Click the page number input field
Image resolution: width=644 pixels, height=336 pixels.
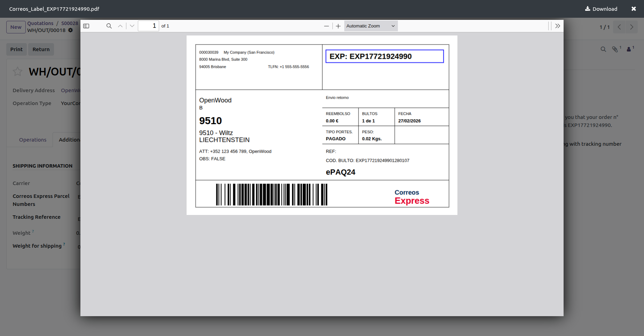click(x=148, y=26)
